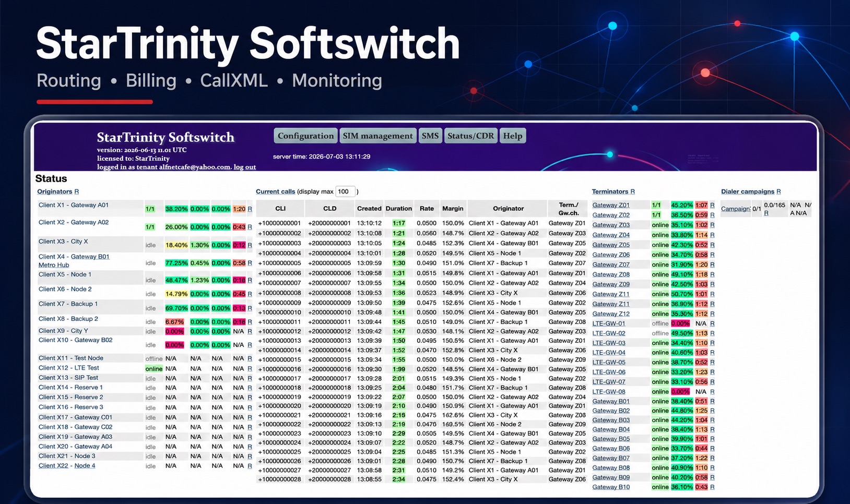The width and height of the screenshot is (850, 504).
Task: Open Client X1 - Gateway A01 in Originators list
Action: tap(74, 205)
